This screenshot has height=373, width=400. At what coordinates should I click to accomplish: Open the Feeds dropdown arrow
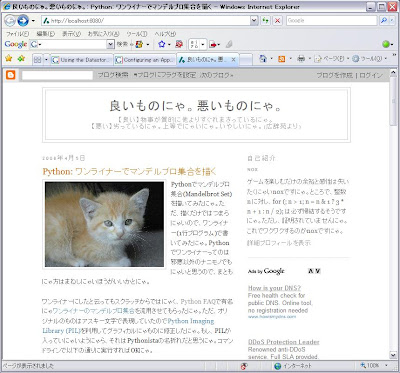click(x=290, y=59)
